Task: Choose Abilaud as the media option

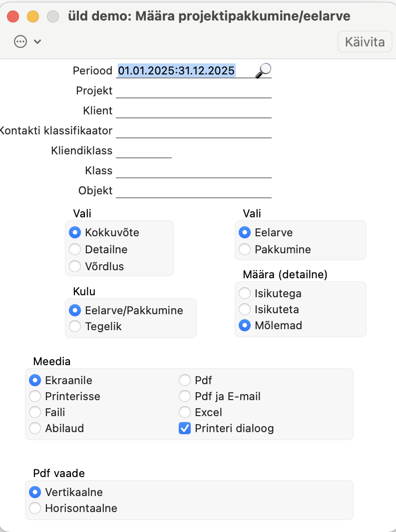Action: click(35, 428)
